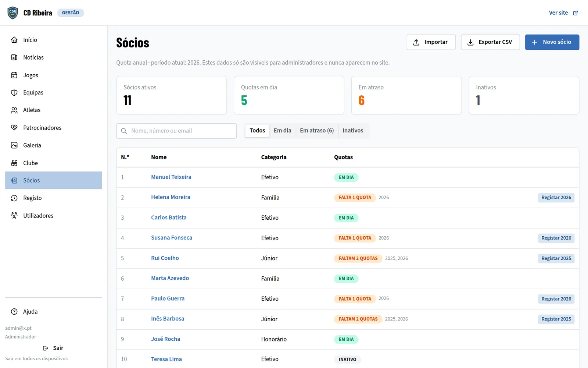Click the Novo sócio button

(552, 42)
